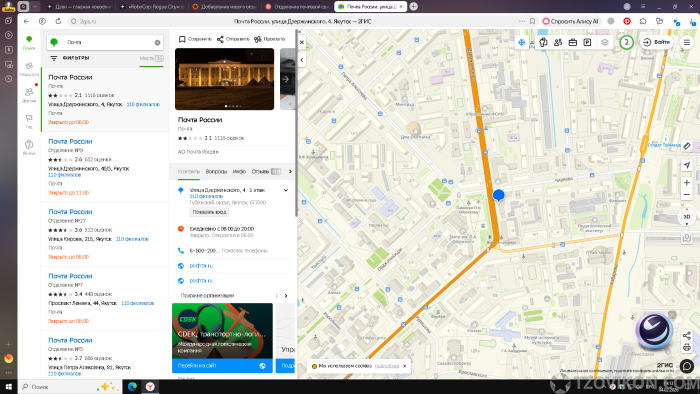Open the Маршруты routes section in the sidebar
700x394 pixels.
click(29, 69)
